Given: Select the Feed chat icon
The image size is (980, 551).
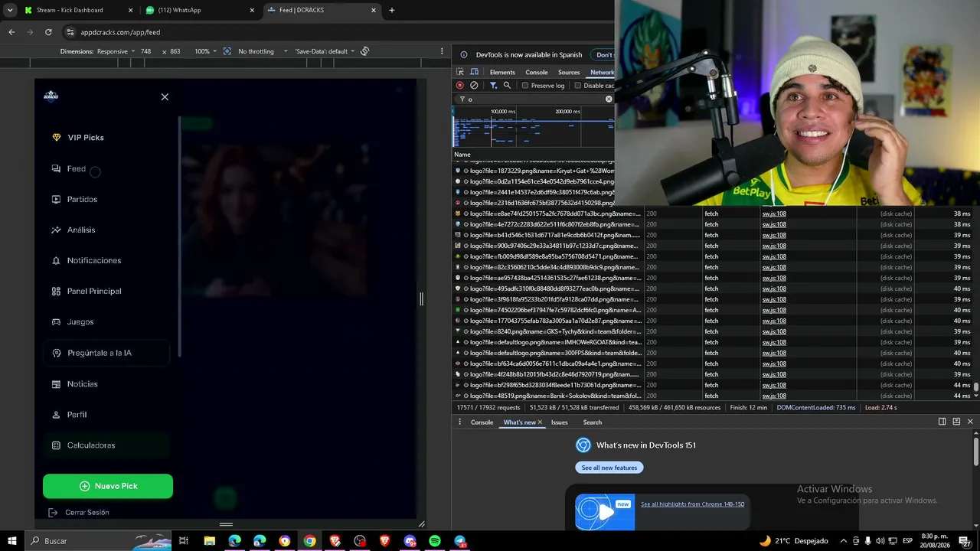Looking at the screenshot, I should pos(56,168).
